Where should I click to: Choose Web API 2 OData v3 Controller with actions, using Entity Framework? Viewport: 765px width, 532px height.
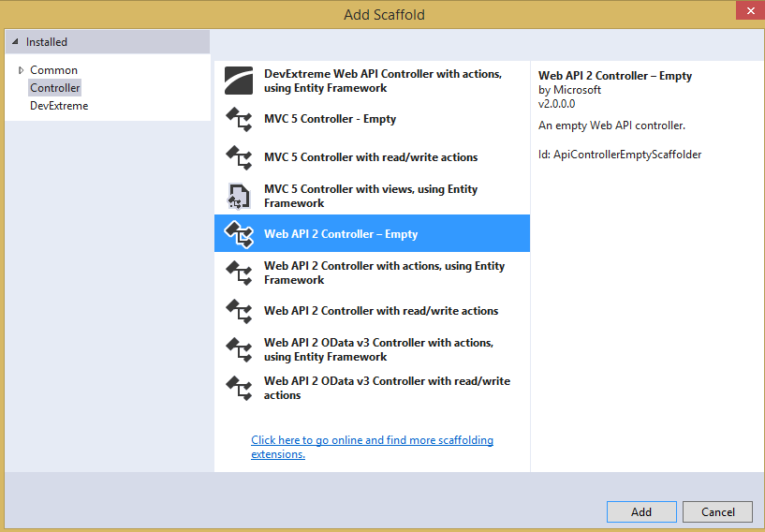(372, 349)
